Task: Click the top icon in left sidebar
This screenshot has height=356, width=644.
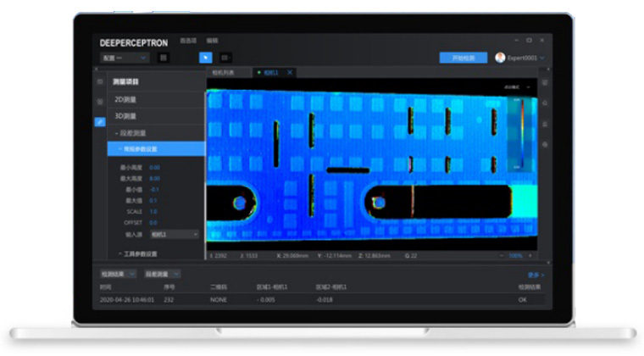Action: pyautogui.click(x=100, y=82)
